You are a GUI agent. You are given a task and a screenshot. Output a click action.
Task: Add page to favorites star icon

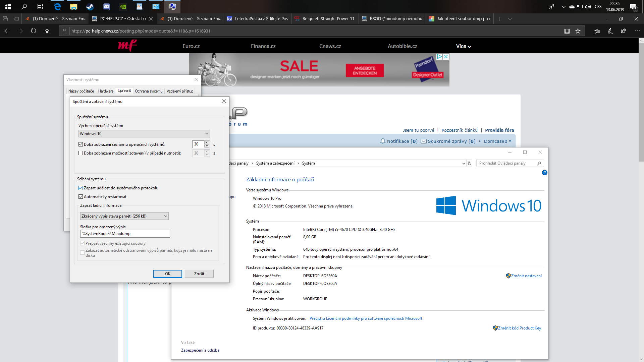pyautogui.click(x=578, y=31)
